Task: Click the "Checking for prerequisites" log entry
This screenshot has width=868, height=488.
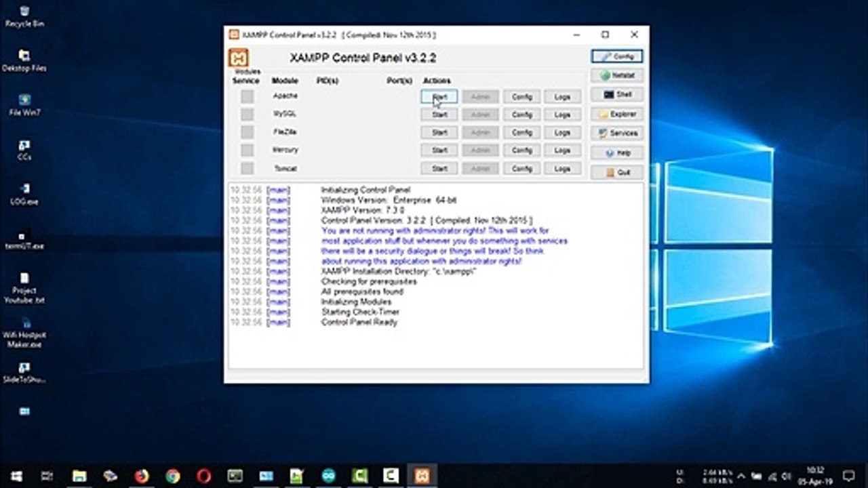Action: [x=369, y=282]
